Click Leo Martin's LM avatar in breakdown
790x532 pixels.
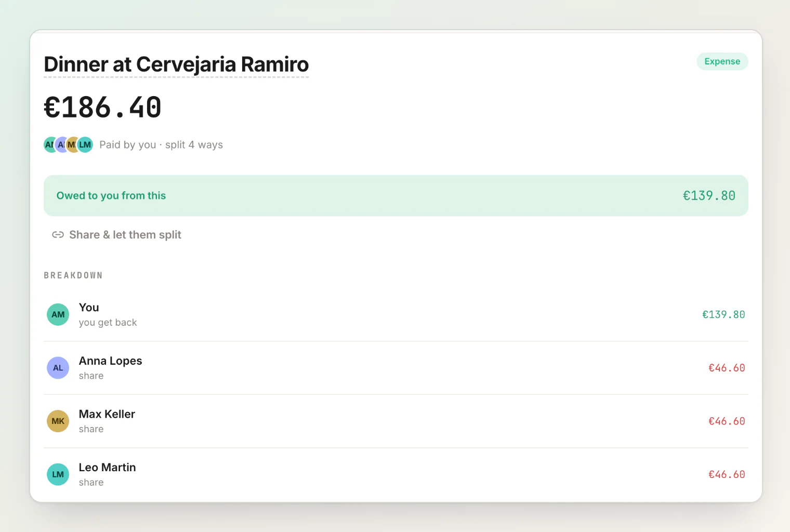58,474
